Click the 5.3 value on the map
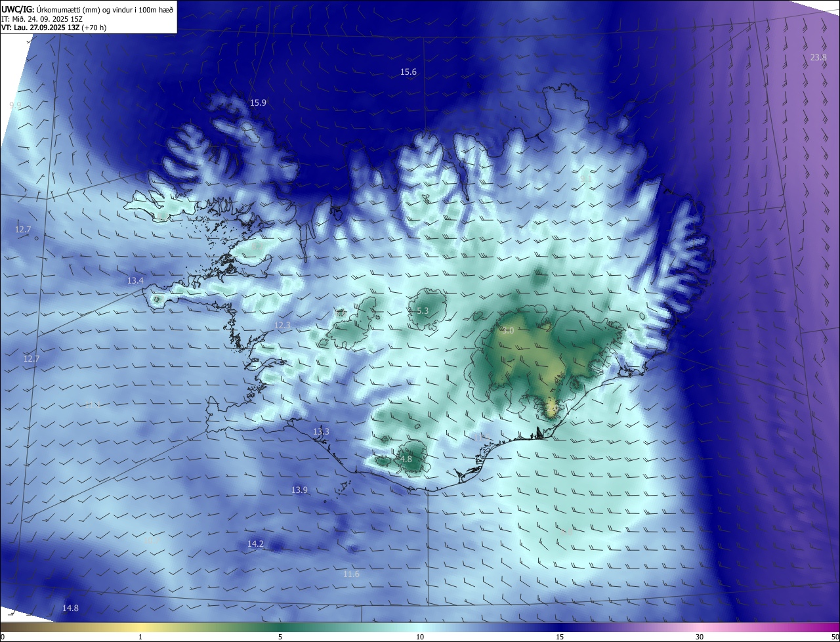Image resolution: width=840 pixels, height=642 pixels. (423, 311)
